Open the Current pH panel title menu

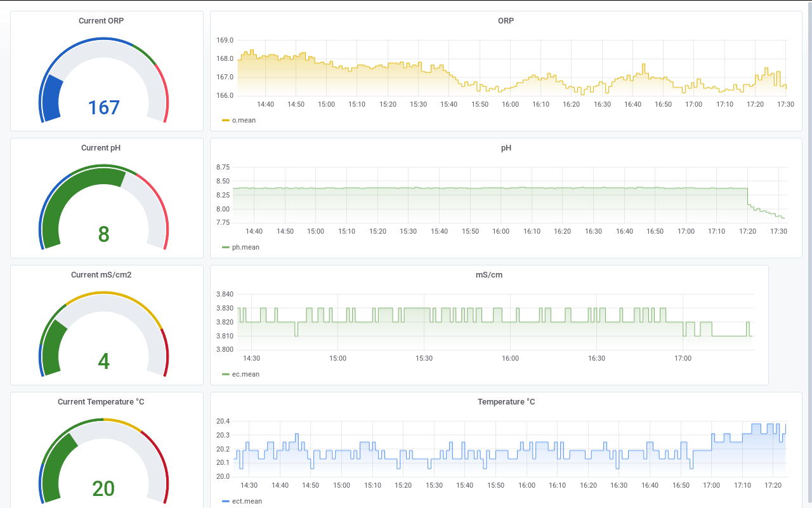pyautogui.click(x=101, y=148)
